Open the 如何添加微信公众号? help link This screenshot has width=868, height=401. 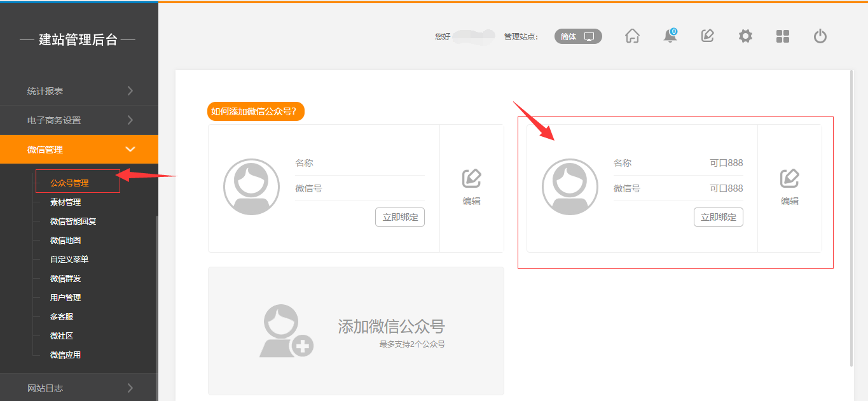[x=255, y=111]
